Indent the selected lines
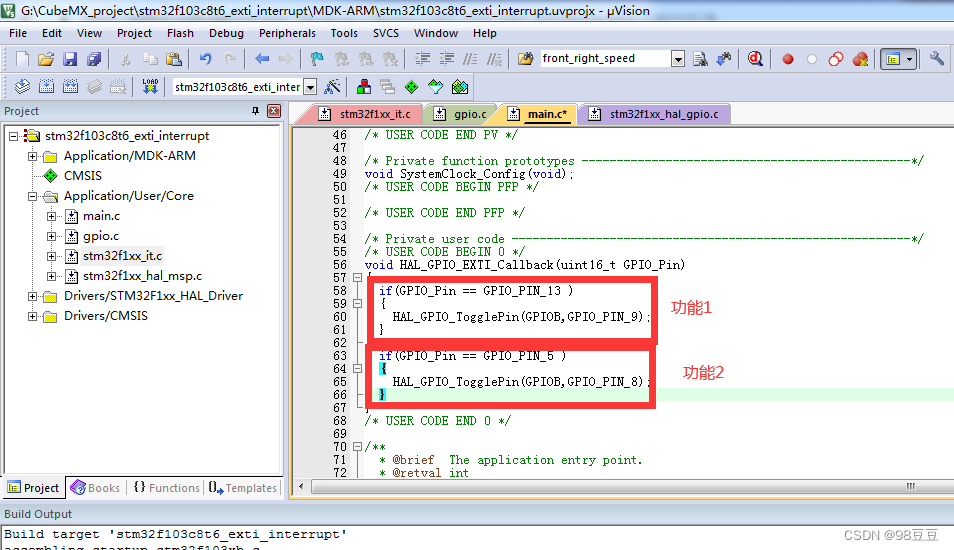The width and height of the screenshot is (954, 550). point(422,59)
